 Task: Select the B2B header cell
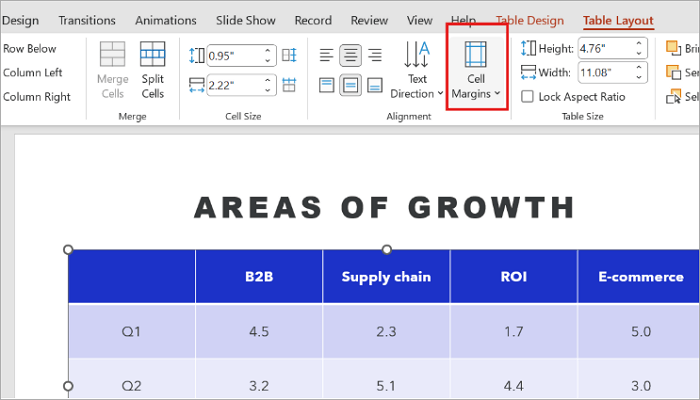[x=259, y=277]
